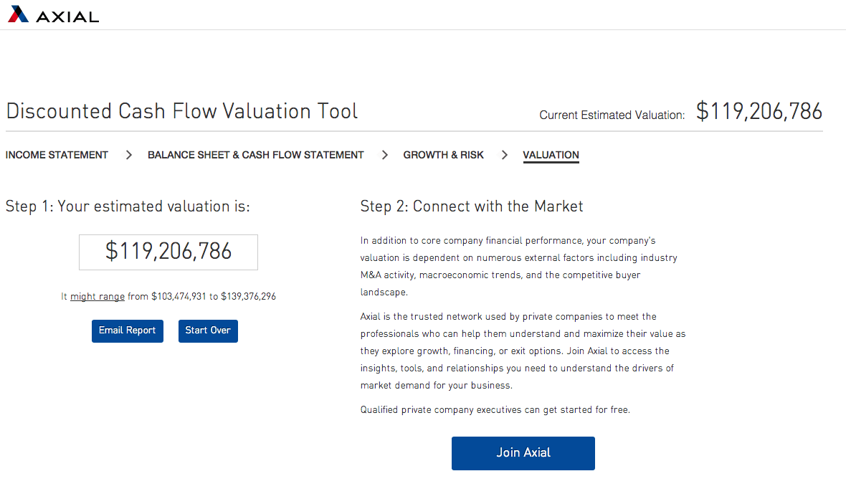
Task: Open the 'might range' link
Action: point(98,296)
